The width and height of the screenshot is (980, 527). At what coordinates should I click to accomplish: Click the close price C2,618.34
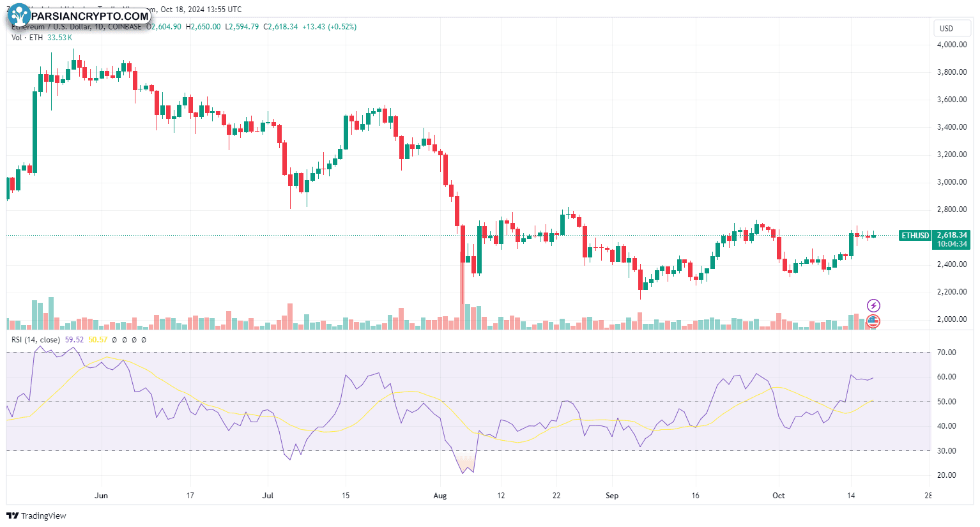pos(280,27)
